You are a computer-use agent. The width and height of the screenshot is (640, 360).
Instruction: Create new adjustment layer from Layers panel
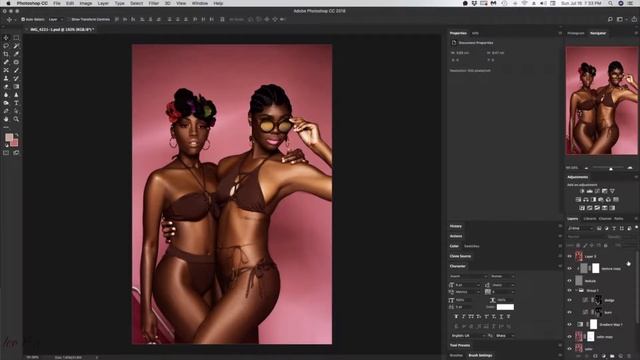pyautogui.click(x=604, y=356)
